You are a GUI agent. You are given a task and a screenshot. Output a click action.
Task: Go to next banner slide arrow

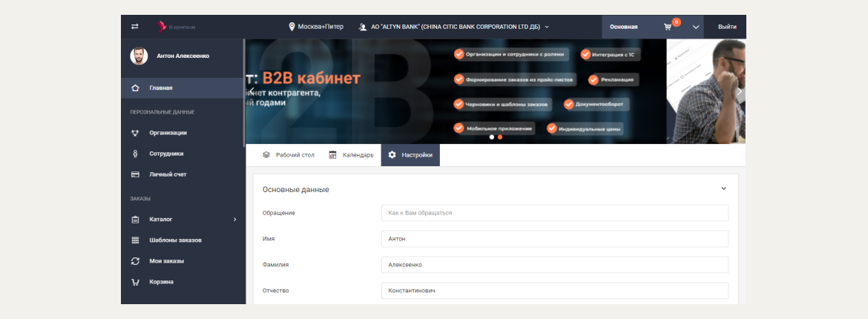(739, 91)
